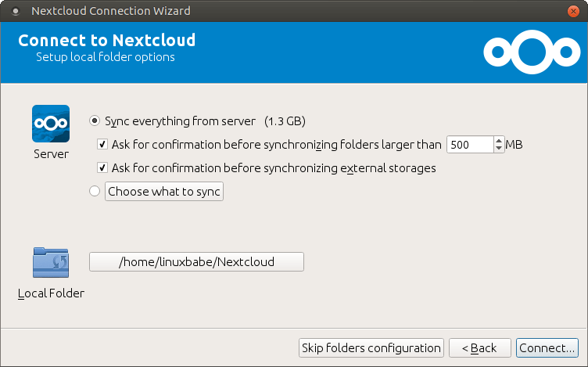The image size is (588, 367).
Task: Click the Server label text
Action: (x=51, y=154)
